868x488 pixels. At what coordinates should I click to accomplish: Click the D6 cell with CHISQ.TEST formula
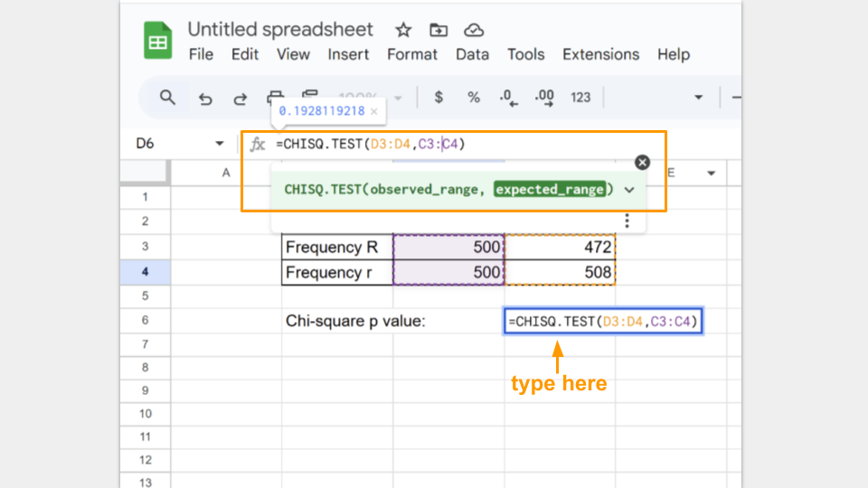[x=603, y=322]
